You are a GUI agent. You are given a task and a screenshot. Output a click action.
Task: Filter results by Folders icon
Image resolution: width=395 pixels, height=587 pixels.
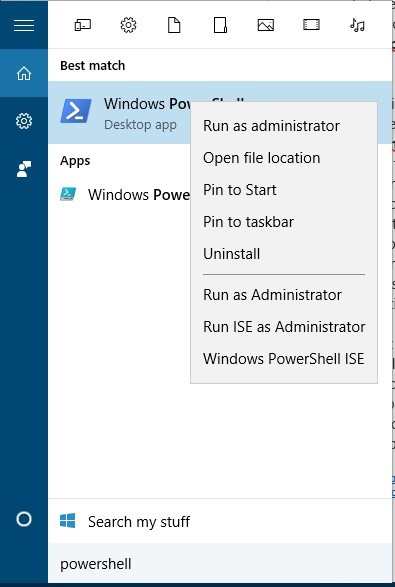pos(220,25)
